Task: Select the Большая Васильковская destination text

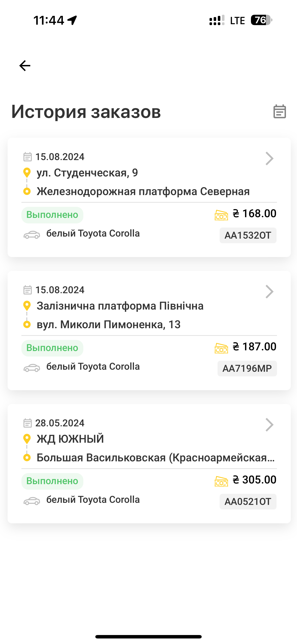Action: click(155, 458)
